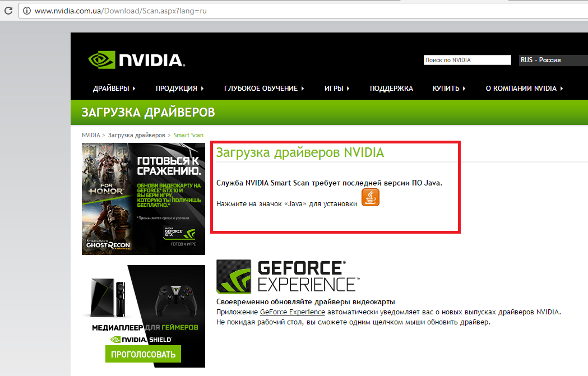Reload the page with browser refresh icon

[6, 11]
